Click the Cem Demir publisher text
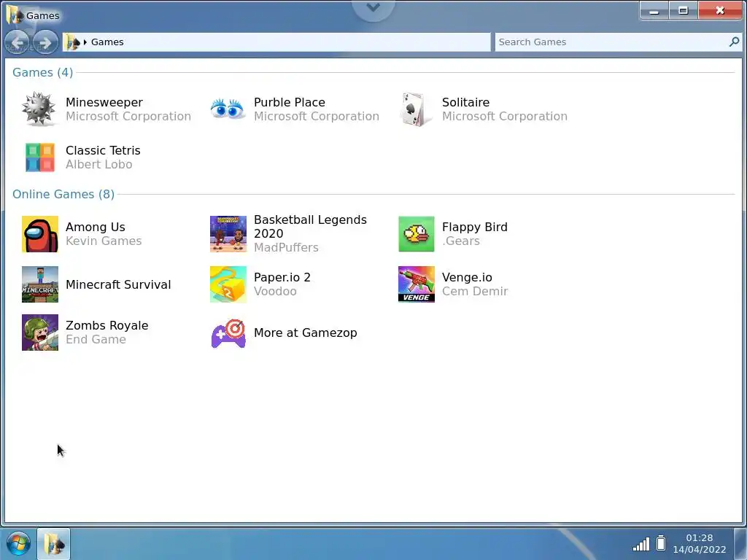 coord(475,292)
